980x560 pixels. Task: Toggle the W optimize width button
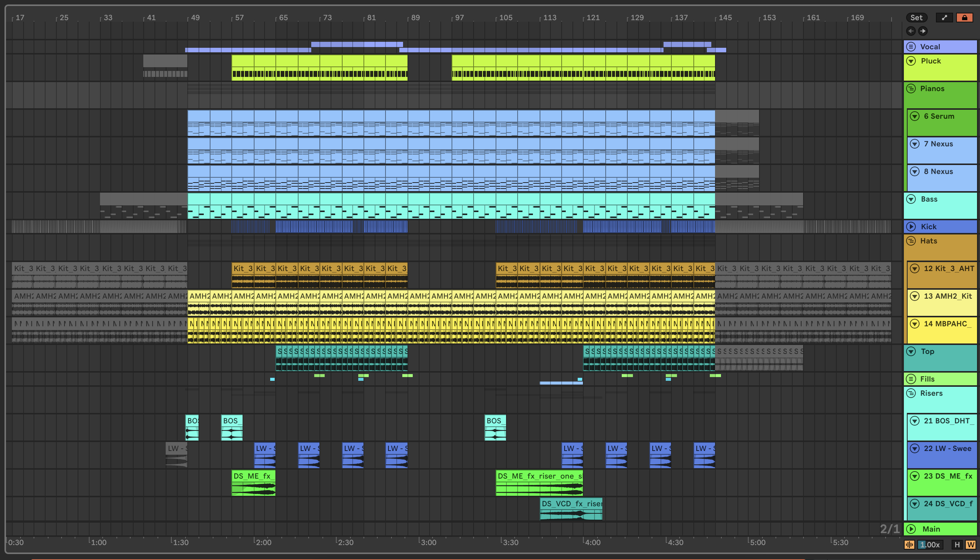[x=970, y=545]
